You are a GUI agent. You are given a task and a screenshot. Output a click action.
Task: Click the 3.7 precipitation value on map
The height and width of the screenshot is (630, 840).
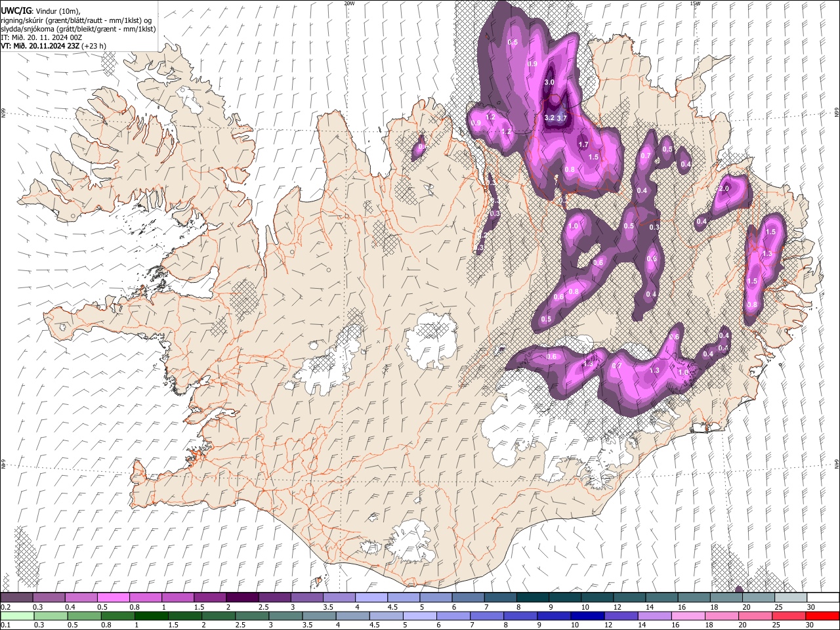pyautogui.click(x=562, y=118)
